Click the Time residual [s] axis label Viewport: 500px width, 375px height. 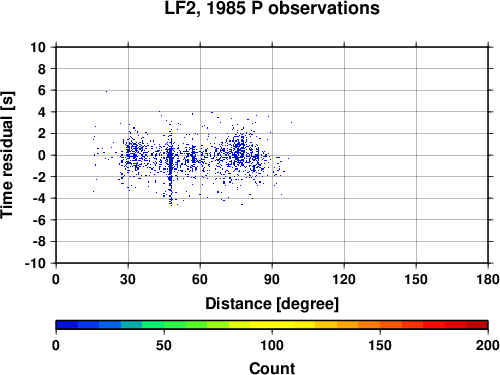8,155
